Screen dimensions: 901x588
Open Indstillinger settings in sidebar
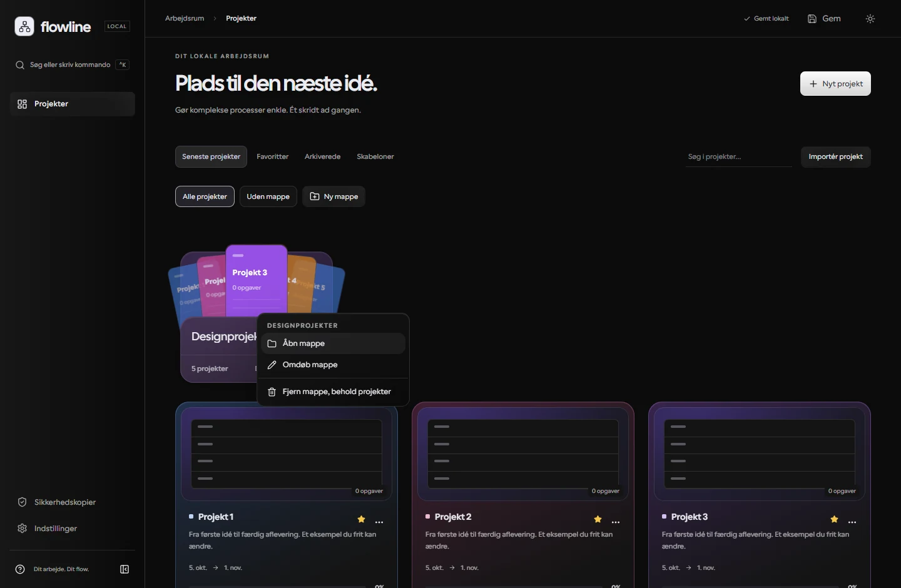pyautogui.click(x=73, y=529)
